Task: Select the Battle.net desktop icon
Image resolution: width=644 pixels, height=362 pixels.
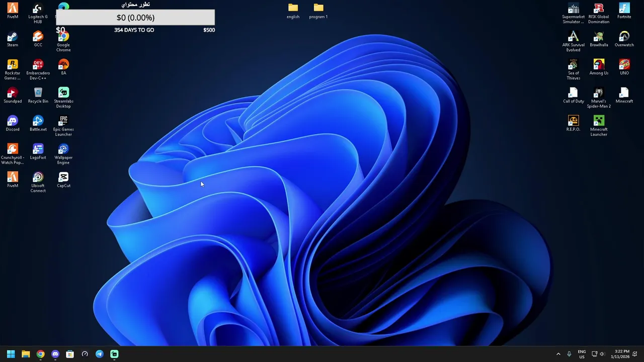Action: click(x=38, y=124)
